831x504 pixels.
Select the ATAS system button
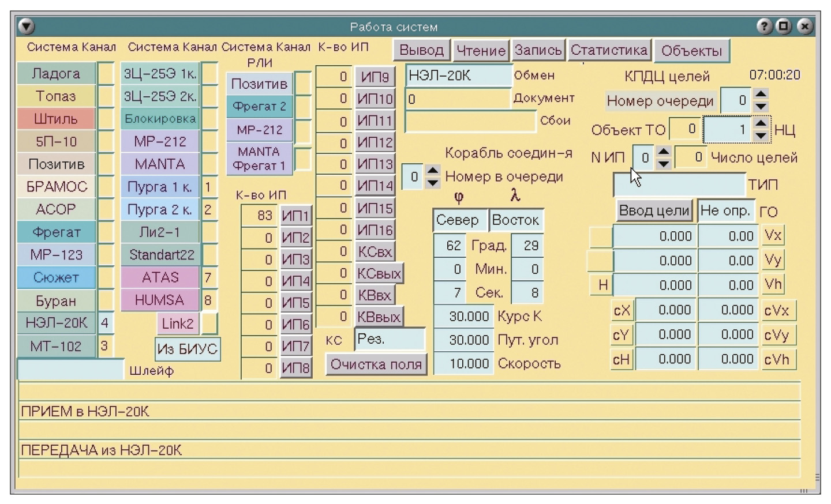(160, 277)
